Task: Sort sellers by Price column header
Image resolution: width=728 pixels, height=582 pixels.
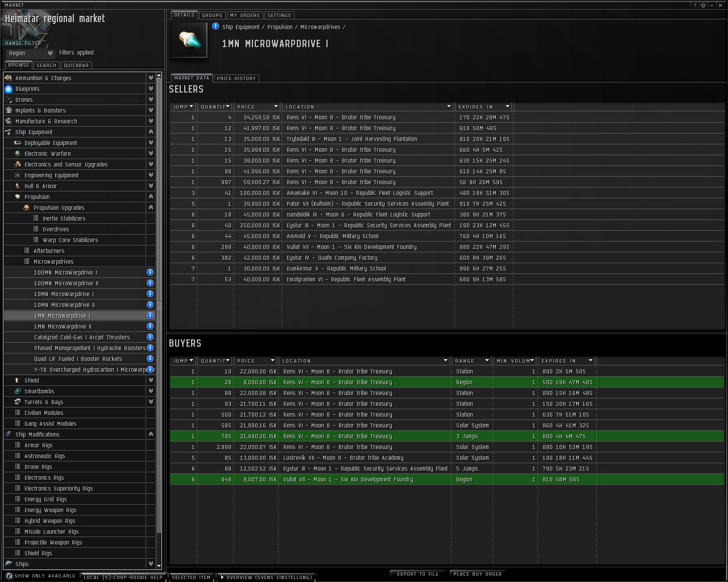Action: tap(258, 106)
